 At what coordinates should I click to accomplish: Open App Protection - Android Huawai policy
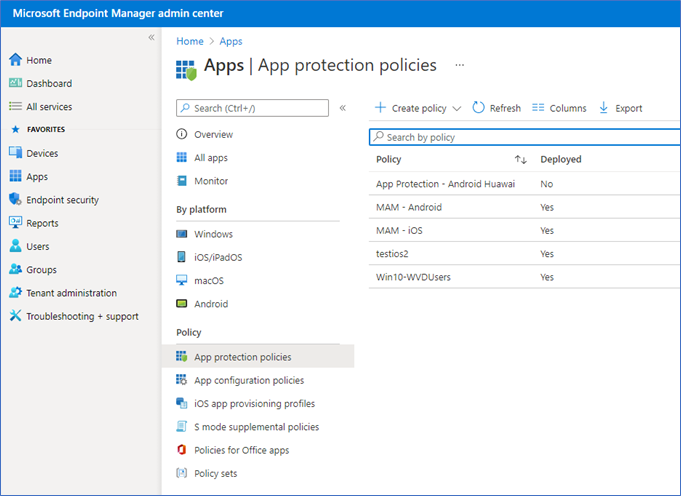coord(446,184)
